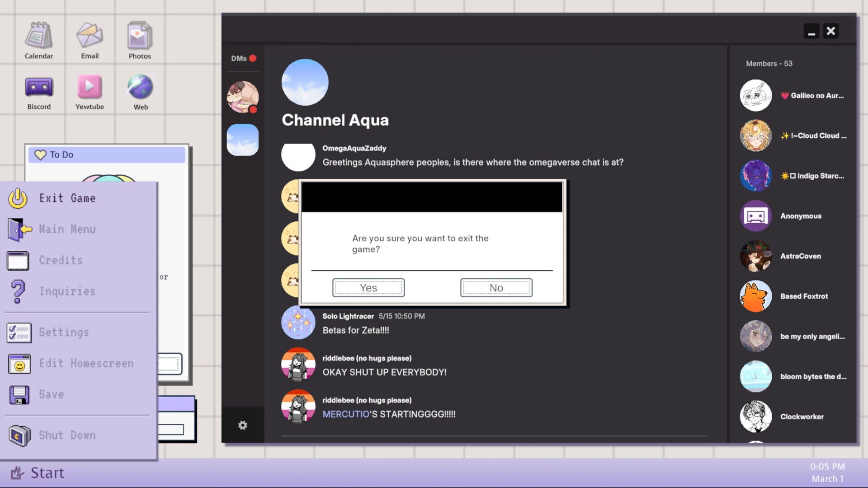Launch Yewtube from the desktop
This screenshot has width=868, height=488.
point(89,89)
